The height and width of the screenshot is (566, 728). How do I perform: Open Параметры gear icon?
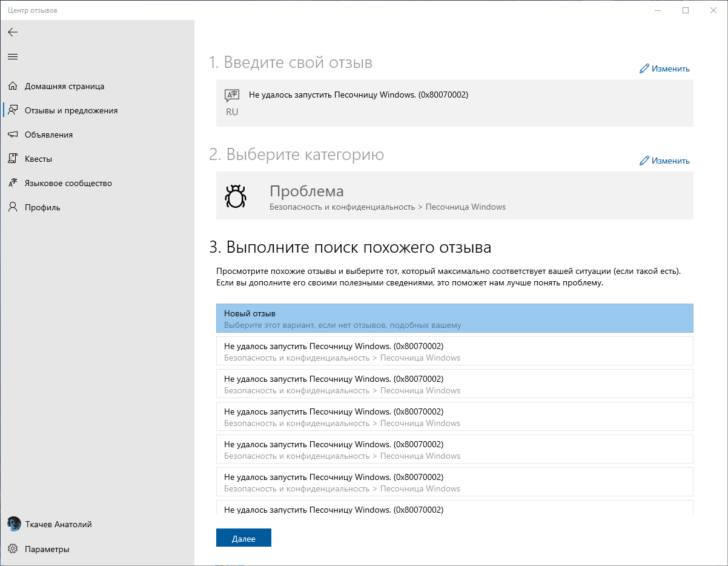[x=13, y=549]
